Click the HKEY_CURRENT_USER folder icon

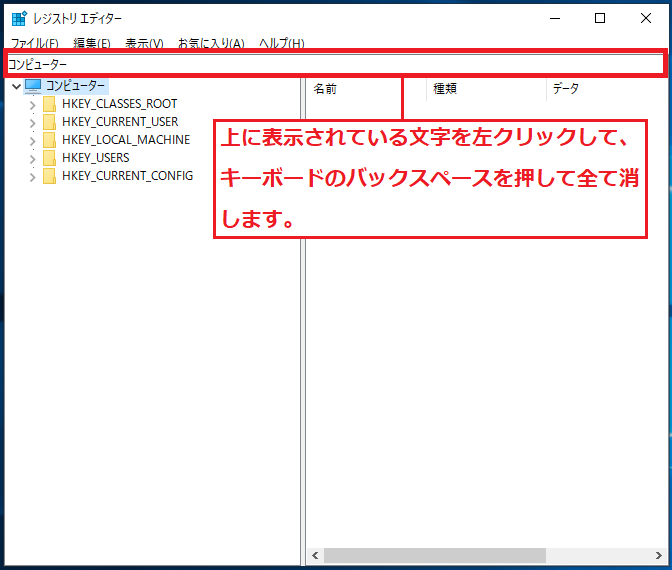tap(49, 122)
